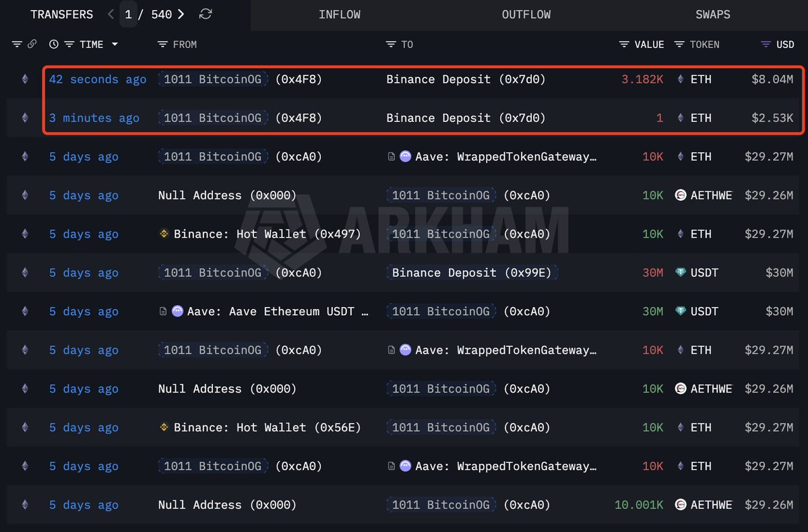
Task: Switch to the INFLOW tab
Action: (x=339, y=15)
